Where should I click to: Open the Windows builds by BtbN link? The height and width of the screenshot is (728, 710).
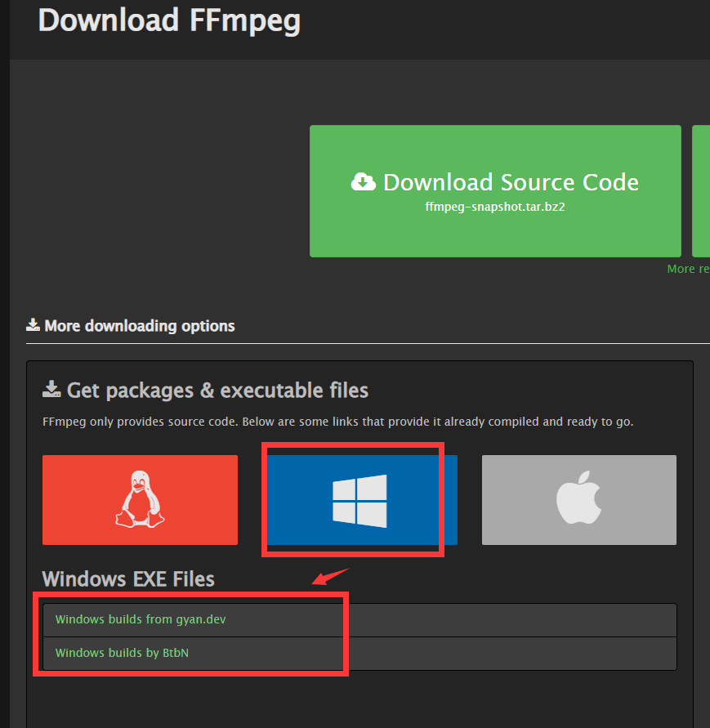123,653
